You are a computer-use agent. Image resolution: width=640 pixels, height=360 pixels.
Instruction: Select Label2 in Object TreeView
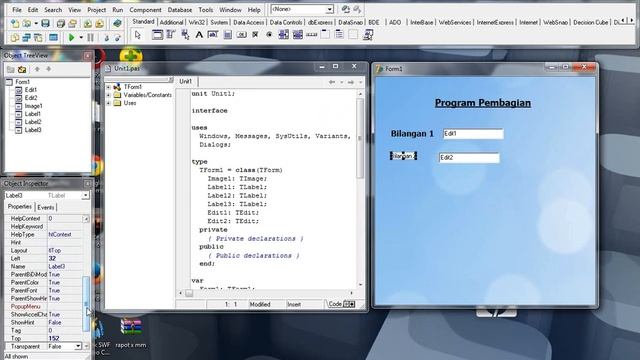(x=33, y=122)
